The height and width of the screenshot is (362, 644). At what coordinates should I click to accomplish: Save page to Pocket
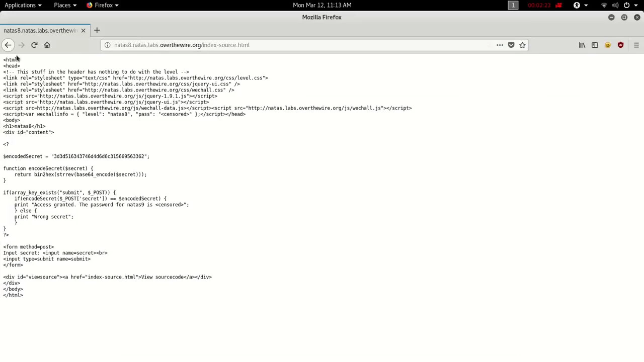pos(511,45)
